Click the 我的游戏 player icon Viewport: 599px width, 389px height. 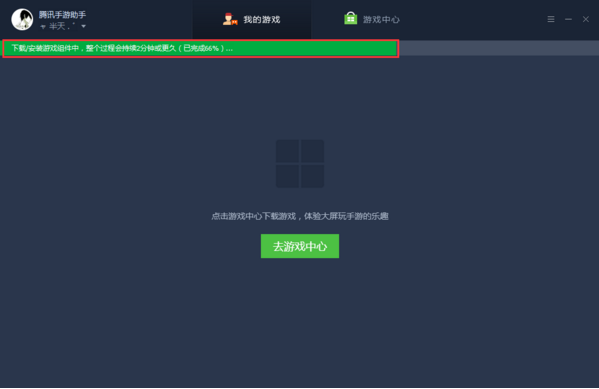pos(230,19)
